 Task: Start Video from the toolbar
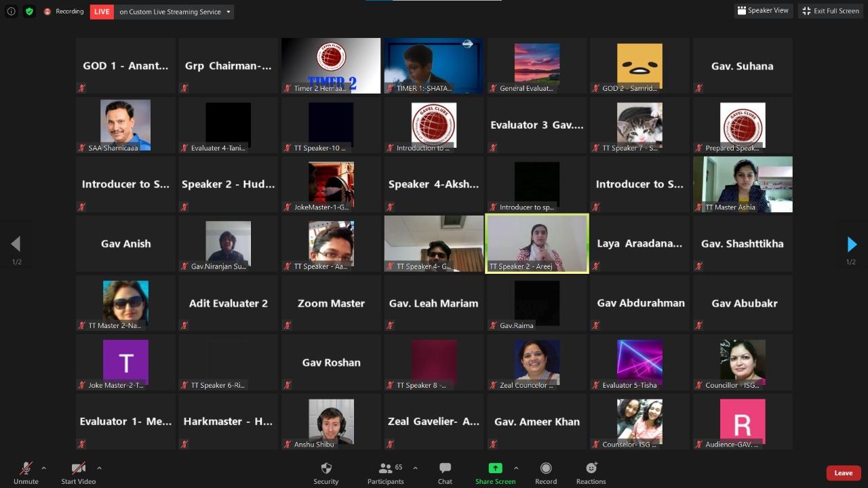click(x=79, y=472)
